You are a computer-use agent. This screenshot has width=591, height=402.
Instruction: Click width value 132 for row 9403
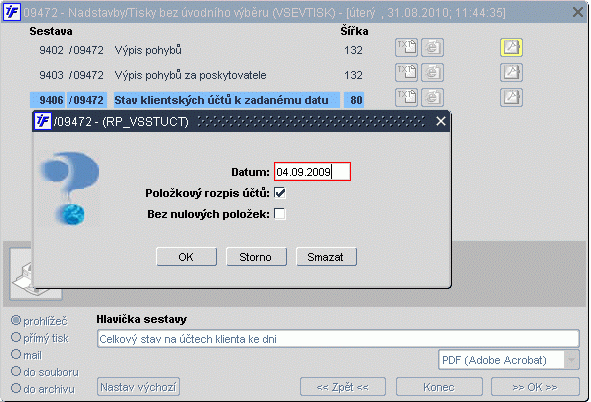point(353,75)
